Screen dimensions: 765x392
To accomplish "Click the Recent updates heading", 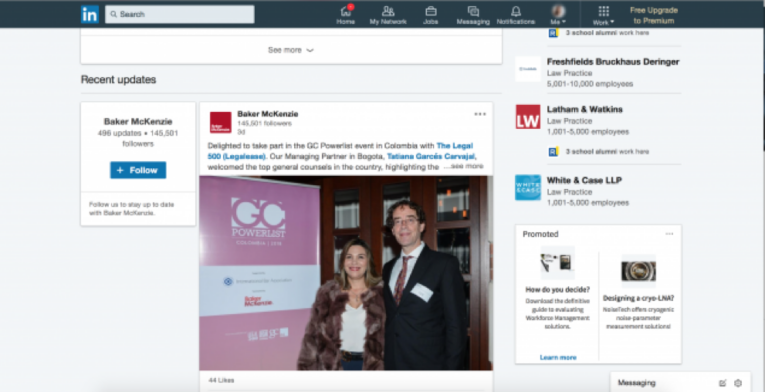I will [x=119, y=80].
